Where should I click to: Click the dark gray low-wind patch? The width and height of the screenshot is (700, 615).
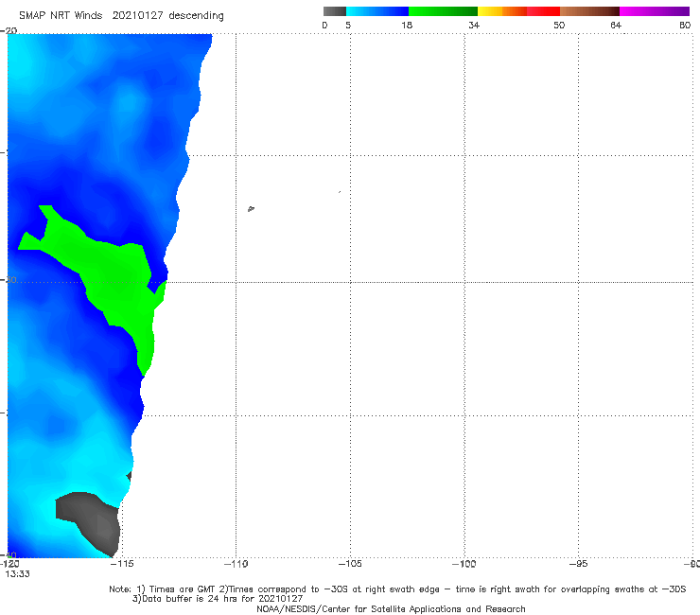[92, 520]
